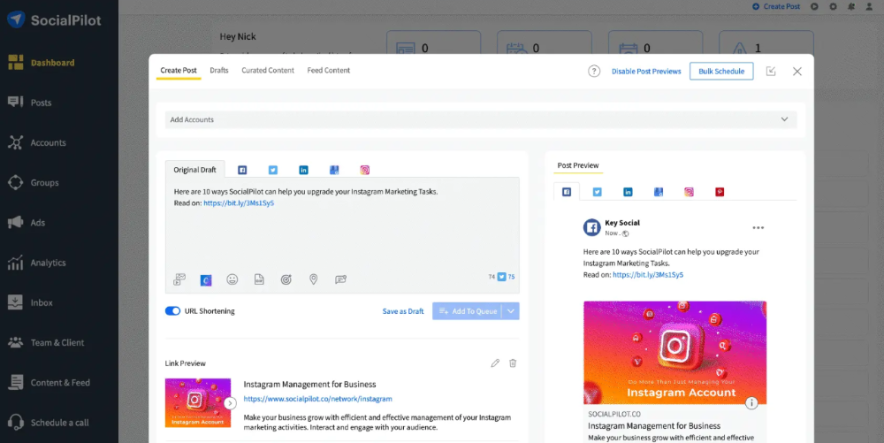Click the document upload icon in editor
884x443 pixels.
tap(259, 279)
